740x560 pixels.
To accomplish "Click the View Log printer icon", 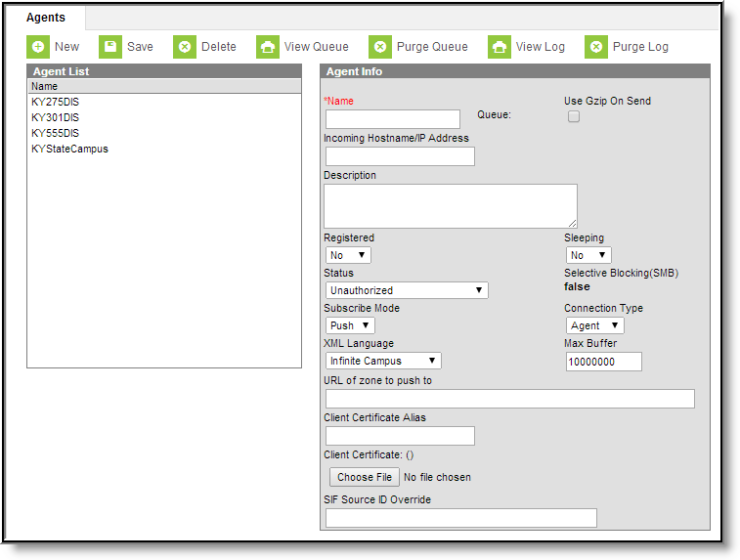I will click(500, 47).
